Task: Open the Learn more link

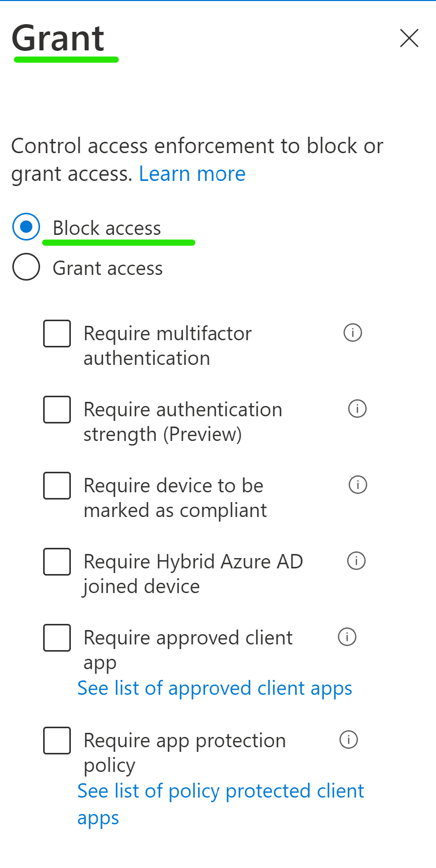Action: pos(192,173)
